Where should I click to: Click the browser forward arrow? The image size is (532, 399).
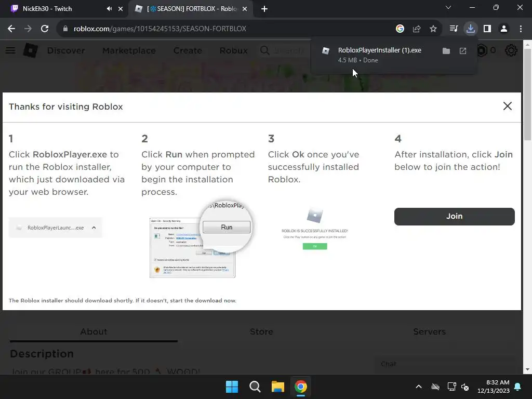28,29
